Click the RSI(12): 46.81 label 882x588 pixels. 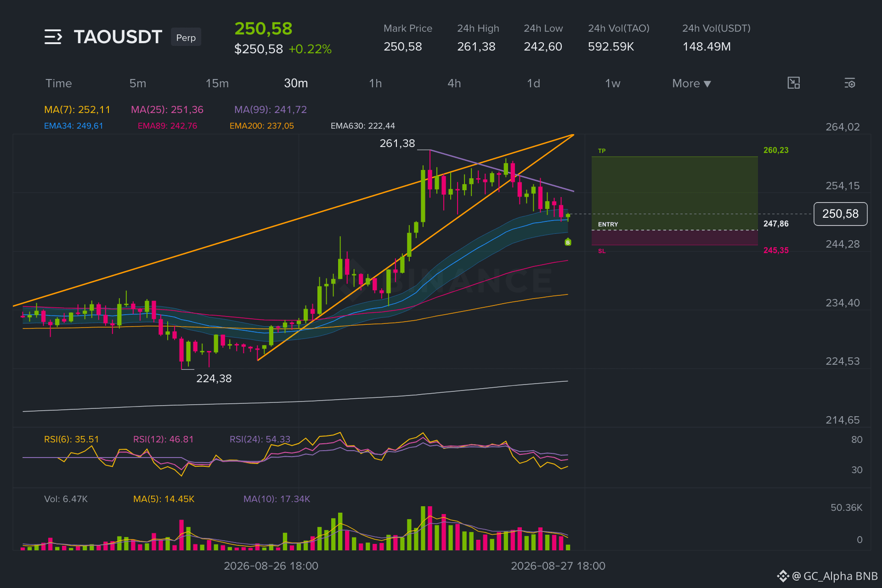pyautogui.click(x=164, y=440)
